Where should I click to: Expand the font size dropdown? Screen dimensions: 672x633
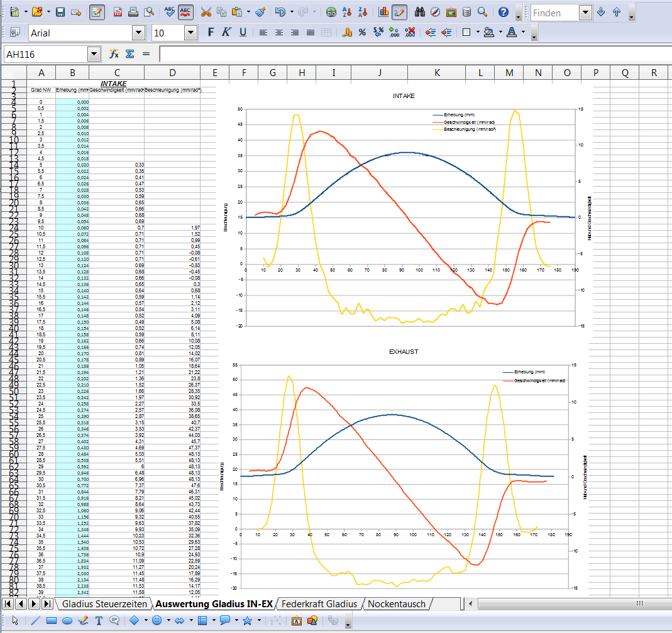(x=190, y=33)
